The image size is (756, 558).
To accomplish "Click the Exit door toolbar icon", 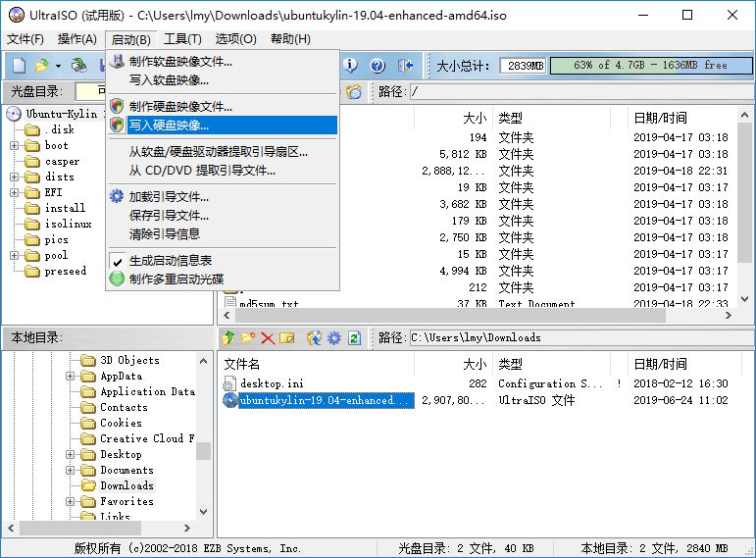I will pos(405,65).
